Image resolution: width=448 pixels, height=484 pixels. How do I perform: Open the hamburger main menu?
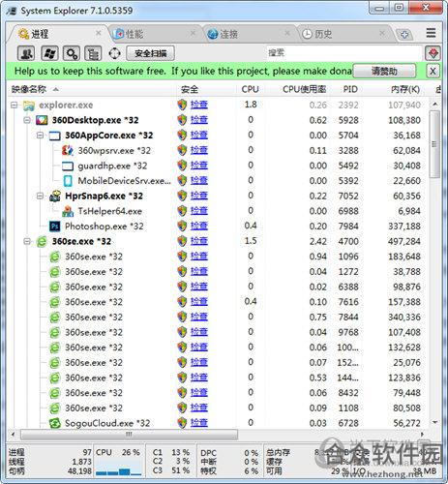(431, 33)
